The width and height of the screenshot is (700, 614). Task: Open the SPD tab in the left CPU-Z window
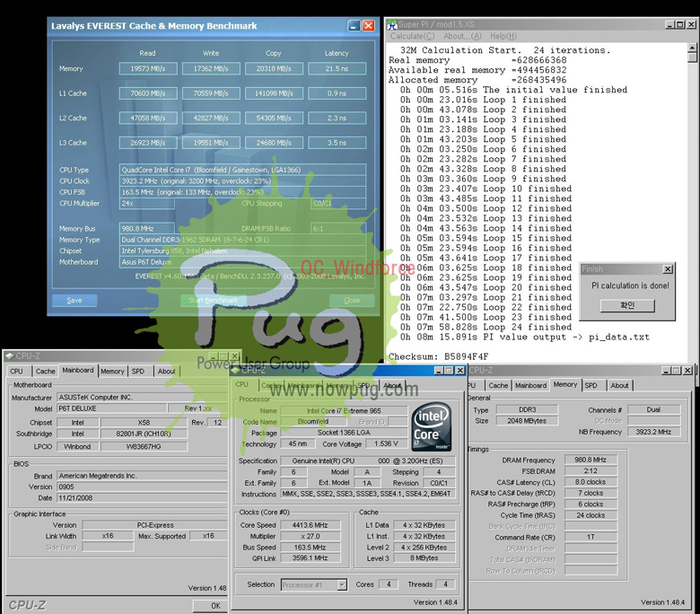coord(138,371)
